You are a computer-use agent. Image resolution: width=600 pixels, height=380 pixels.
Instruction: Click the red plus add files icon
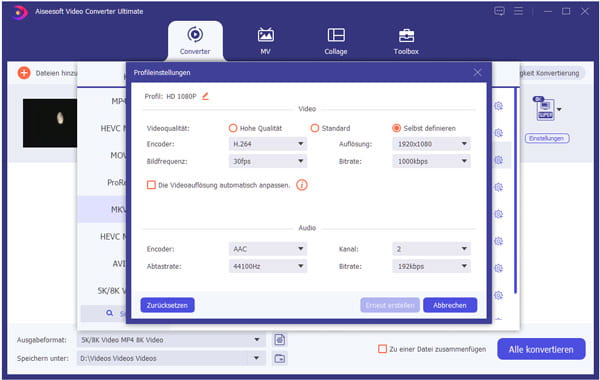coord(24,73)
